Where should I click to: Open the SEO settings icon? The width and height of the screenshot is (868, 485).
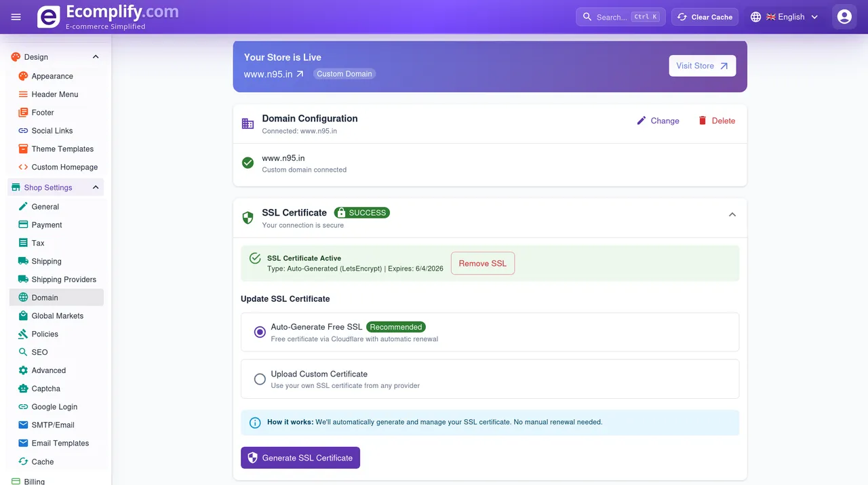coord(22,352)
